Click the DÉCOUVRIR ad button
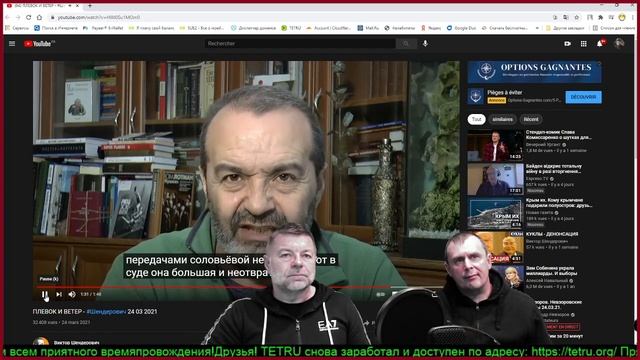Viewport: 640px width, 360px height. pyautogui.click(x=583, y=97)
